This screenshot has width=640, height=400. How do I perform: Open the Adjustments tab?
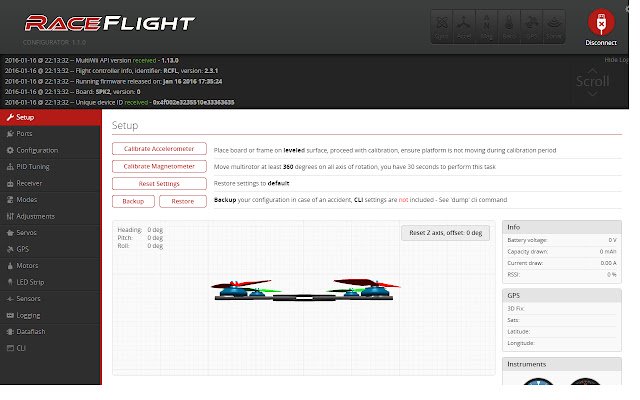[x=51, y=216]
